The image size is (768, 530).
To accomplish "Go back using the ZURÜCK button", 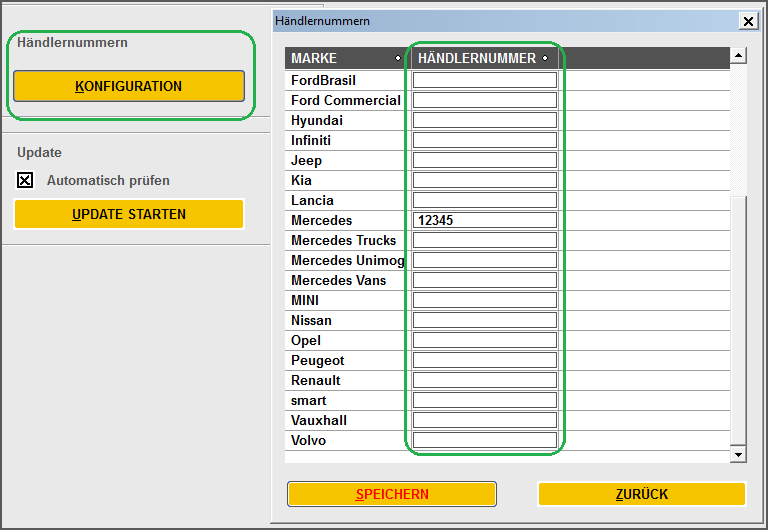I will coord(641,494).
